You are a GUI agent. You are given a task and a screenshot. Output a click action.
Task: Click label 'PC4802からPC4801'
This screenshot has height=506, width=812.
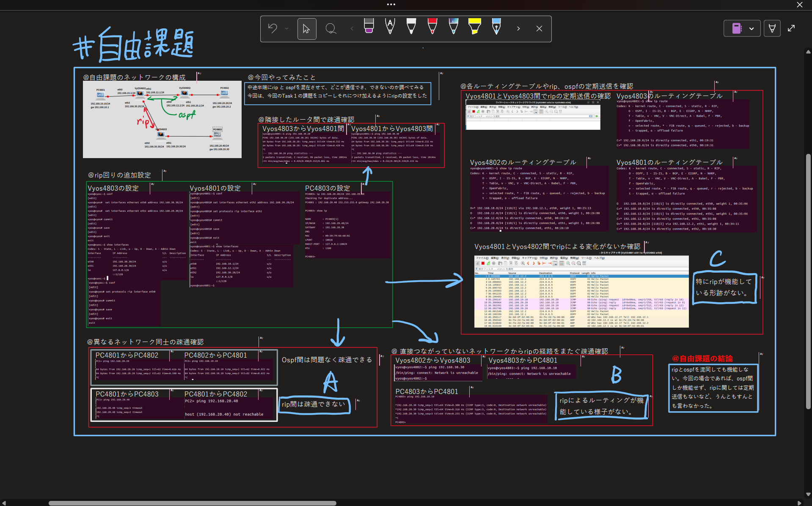pos(215,356)
